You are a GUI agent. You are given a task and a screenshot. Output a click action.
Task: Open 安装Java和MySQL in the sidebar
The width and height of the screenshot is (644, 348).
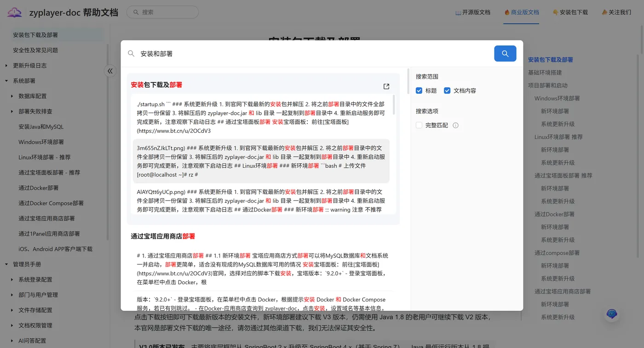(41, 126)
